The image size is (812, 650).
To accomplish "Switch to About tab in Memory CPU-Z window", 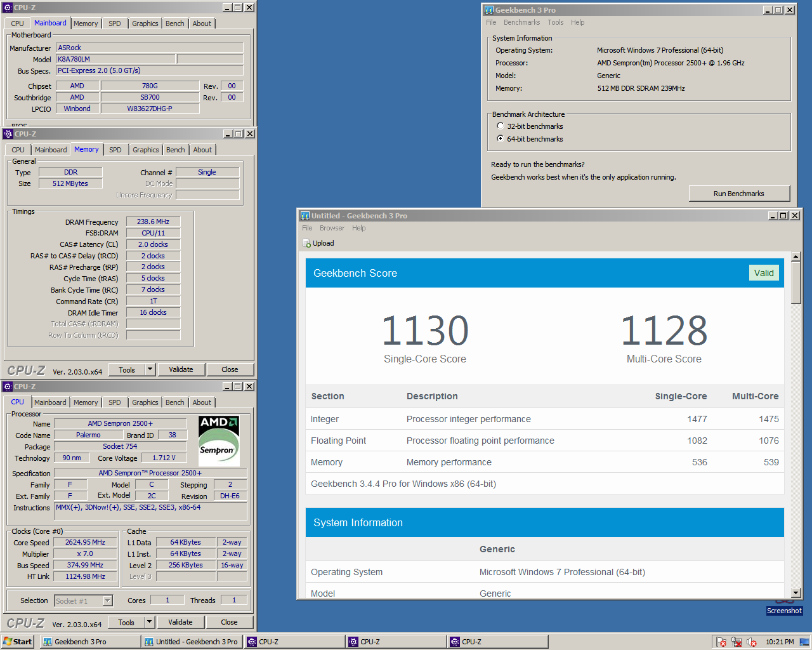I will (x=203, y=150).
